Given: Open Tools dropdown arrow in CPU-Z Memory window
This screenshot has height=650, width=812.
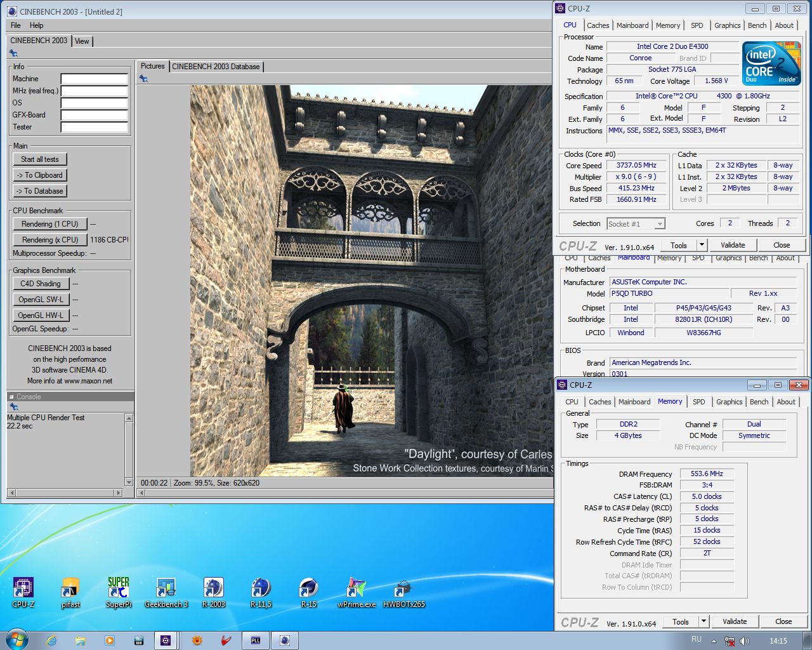Looking at the screenshot, I should (704, 621).
